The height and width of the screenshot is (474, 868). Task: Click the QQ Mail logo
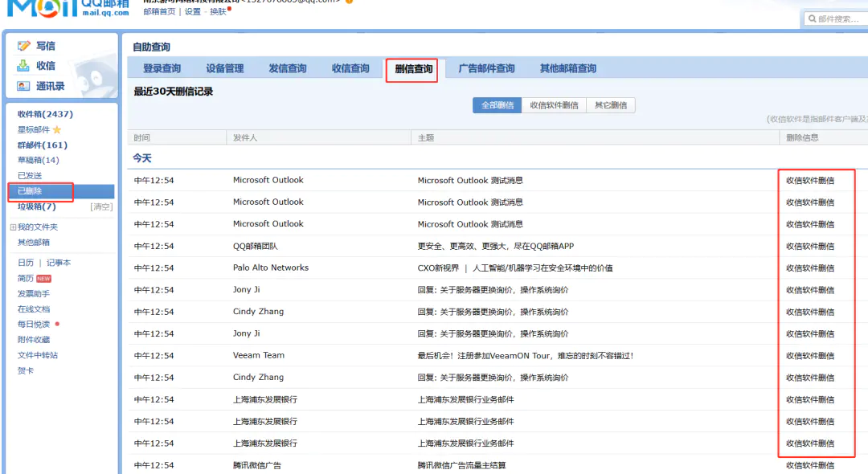pyautogui.click(x=68, y=8)
